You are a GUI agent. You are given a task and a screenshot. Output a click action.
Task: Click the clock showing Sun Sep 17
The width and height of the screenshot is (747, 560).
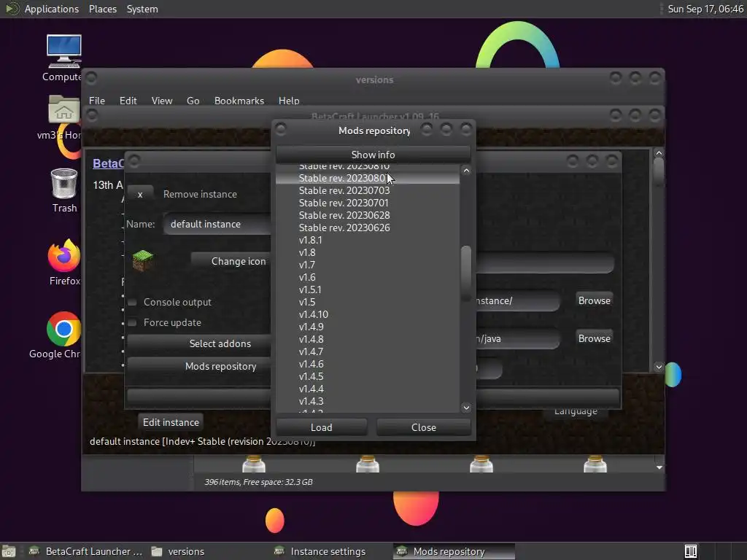pyautogui.click(x=705, y=9)
